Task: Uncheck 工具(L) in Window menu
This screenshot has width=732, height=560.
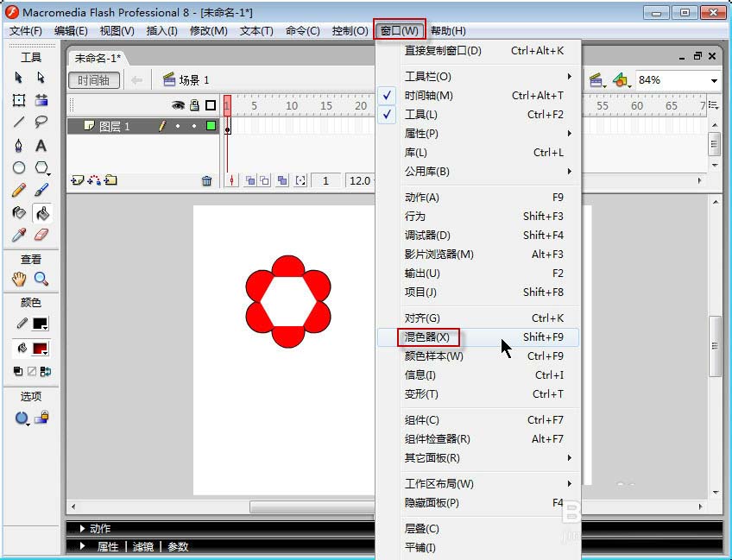Action: point(478,115)
